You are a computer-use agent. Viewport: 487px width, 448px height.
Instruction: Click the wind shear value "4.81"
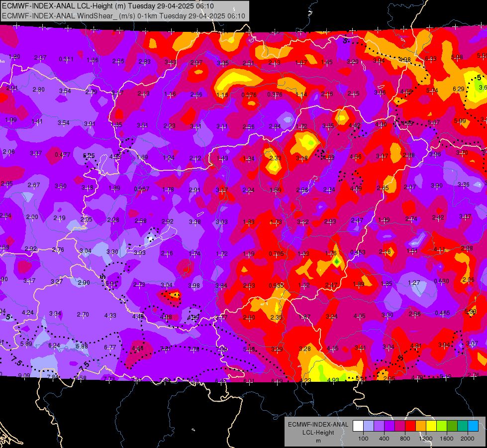click(x=416, y=345)
